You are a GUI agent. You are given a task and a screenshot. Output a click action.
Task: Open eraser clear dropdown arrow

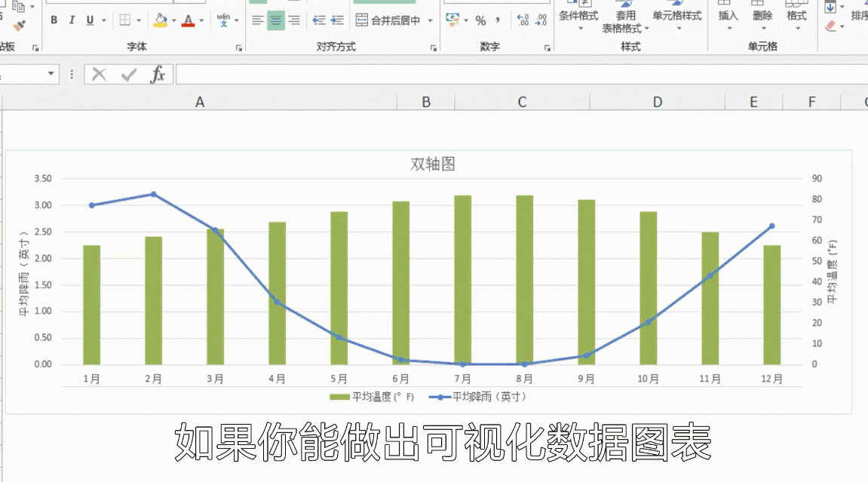[842, 26]
